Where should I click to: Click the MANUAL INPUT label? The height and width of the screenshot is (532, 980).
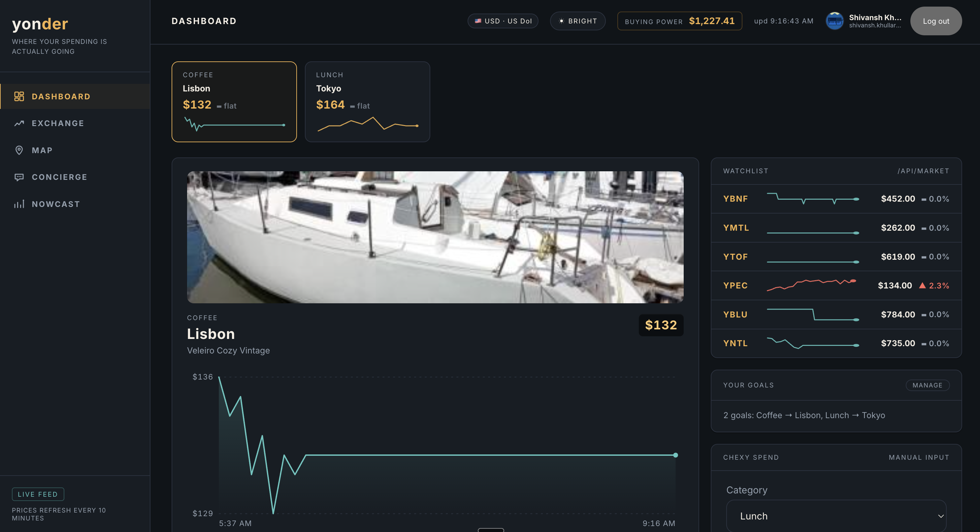pyautogui.click(x=919, y=457)
